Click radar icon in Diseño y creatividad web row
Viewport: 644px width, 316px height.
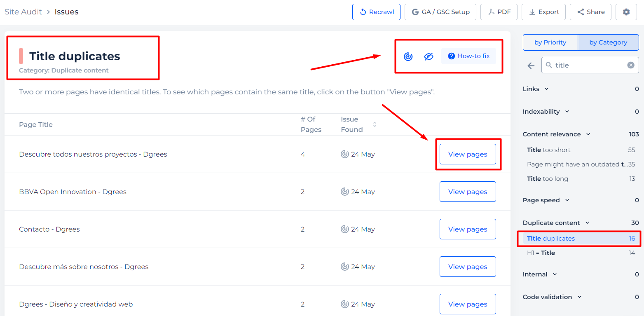click(x=345, y=304)
